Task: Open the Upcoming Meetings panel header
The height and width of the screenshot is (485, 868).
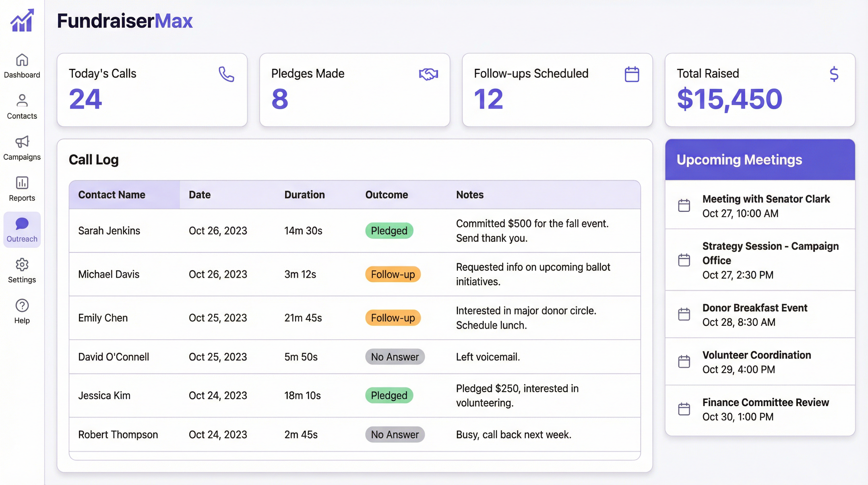Action: pos(740,159)
